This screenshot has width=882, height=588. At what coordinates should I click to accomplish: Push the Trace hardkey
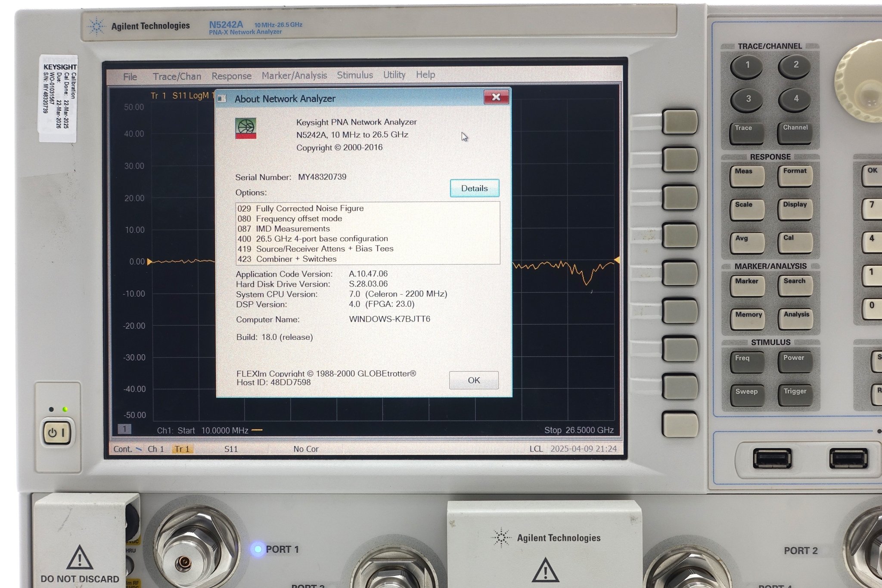point(746,133)
